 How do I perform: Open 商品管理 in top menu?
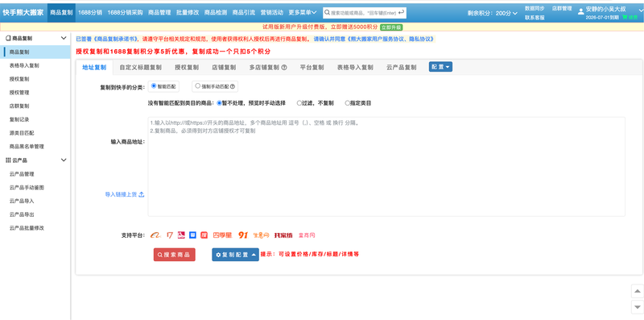(x=159, y=13)
